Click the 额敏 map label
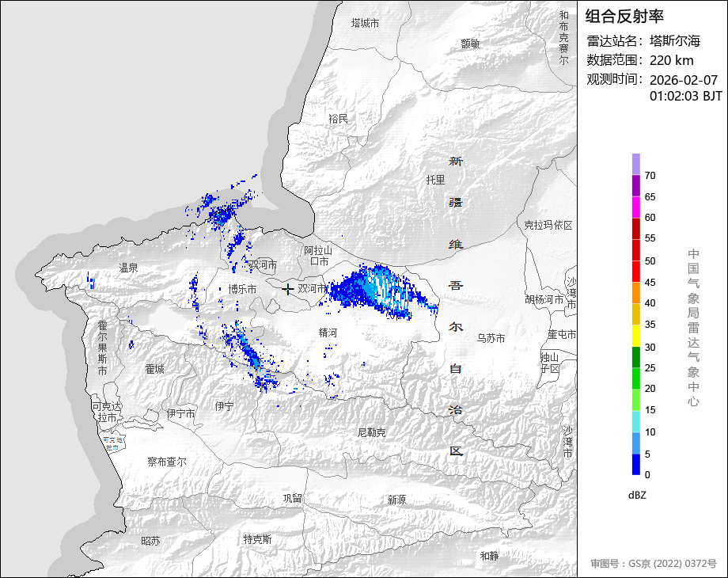 pyautogui.click(x=470, y=44)
